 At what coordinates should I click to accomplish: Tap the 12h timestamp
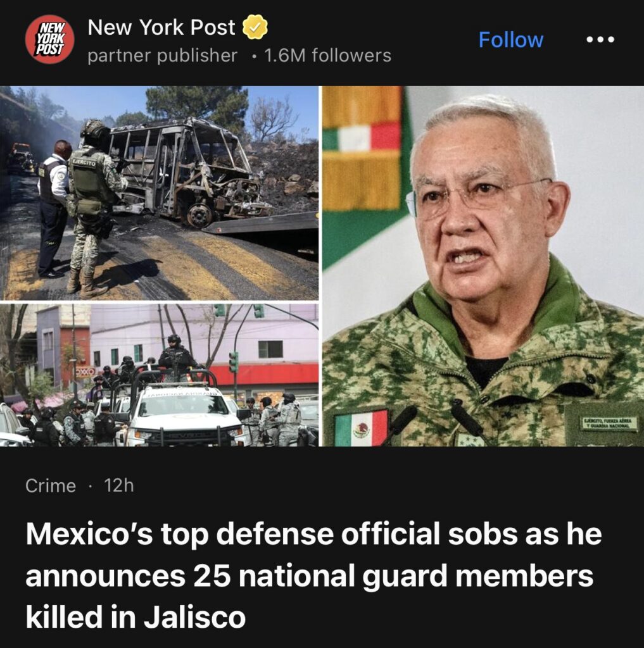point(119,485)
